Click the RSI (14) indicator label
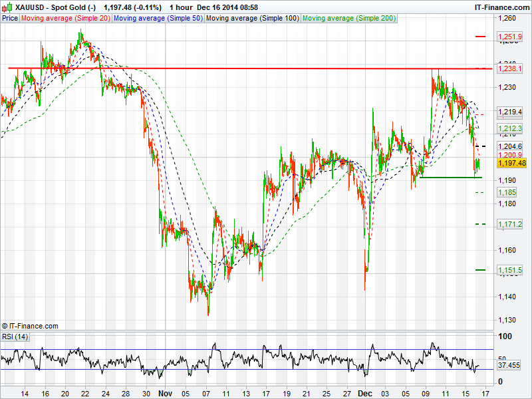This screenshot has height=399, width=532. click(15, 337)
